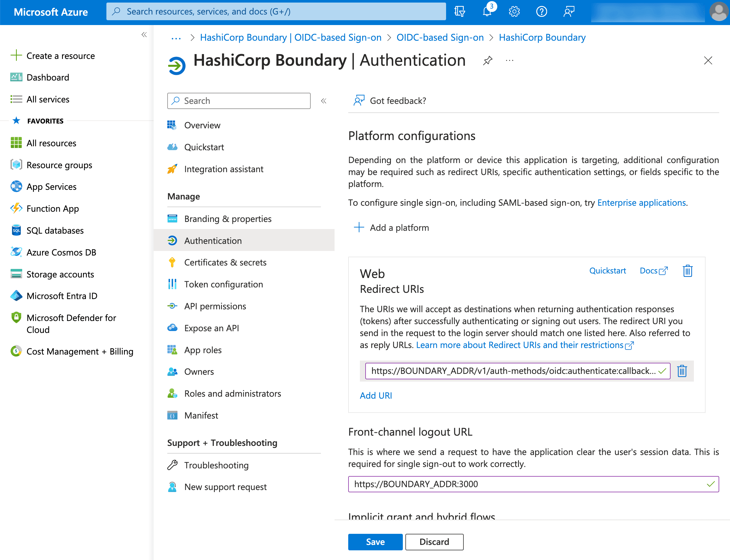Viewport: 730px width, 560px height.
Task: Click Add a platform
Action: (x=391, y=228)
